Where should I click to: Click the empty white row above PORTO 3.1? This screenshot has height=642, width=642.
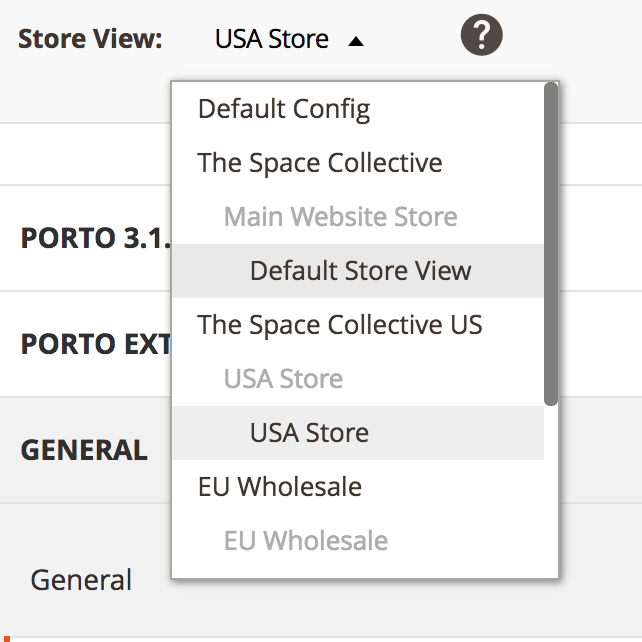point(85,154)
